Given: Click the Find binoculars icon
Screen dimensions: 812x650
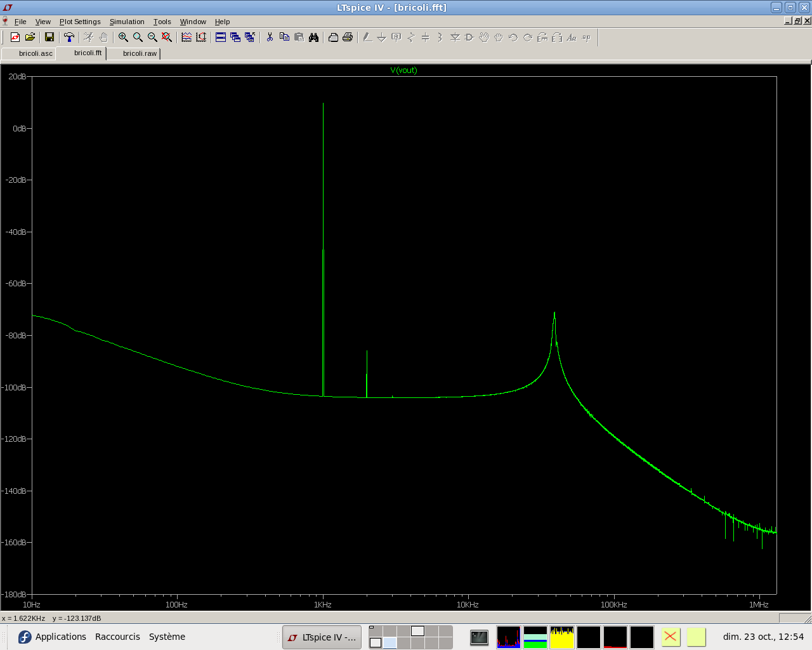Looking at the screenshot, I should pos(313,37).
